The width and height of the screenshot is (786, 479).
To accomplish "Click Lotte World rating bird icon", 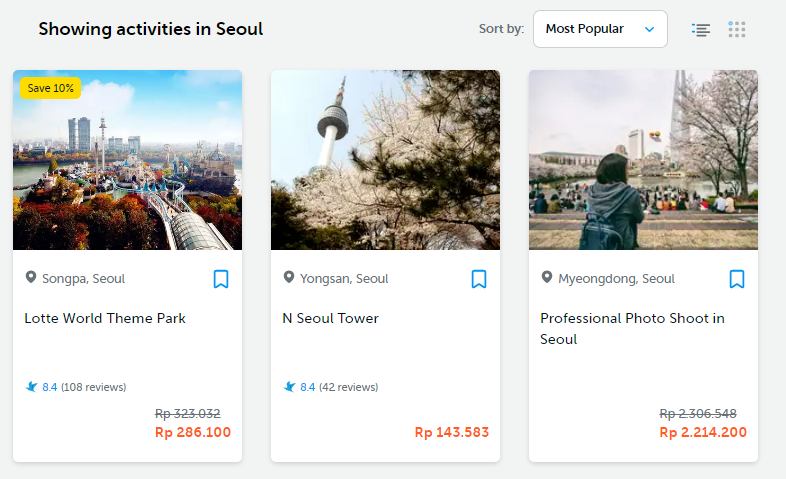I will click(32, 387).
